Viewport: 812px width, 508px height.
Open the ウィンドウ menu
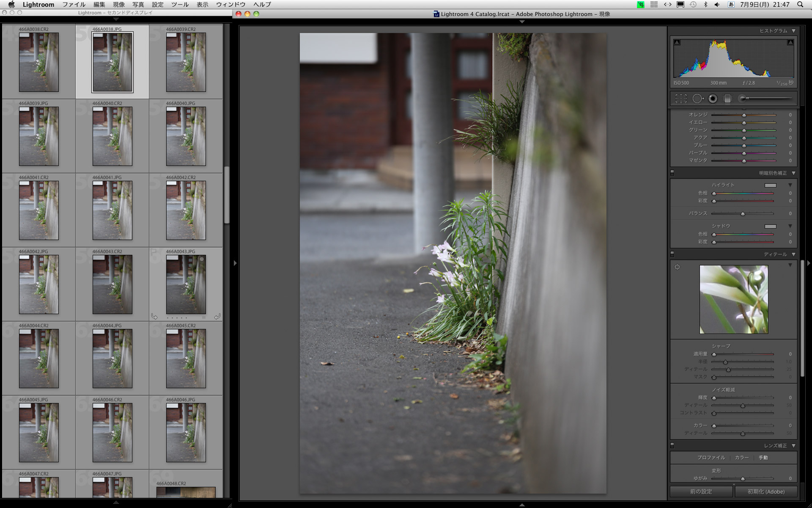(231, 5)
